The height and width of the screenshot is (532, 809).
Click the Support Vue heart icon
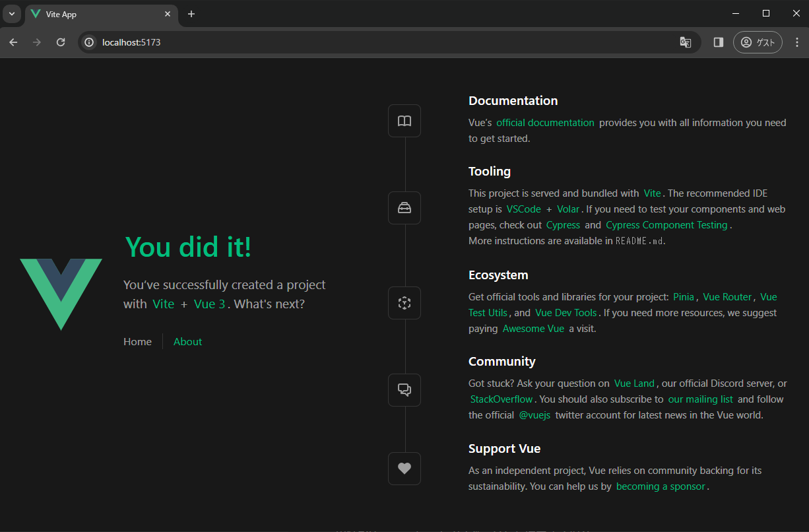[404, 468]
